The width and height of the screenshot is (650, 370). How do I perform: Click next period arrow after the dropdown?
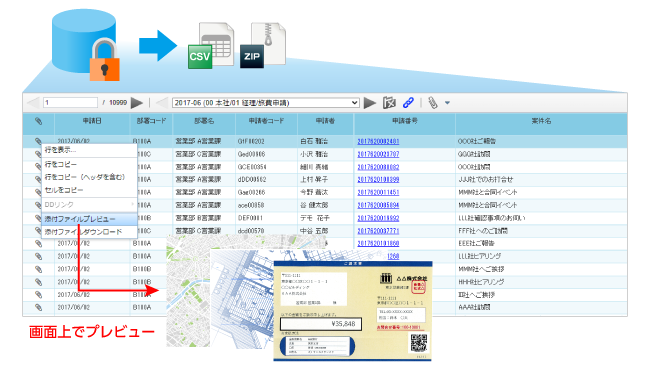pyautogui.click(x=370, y=103)
